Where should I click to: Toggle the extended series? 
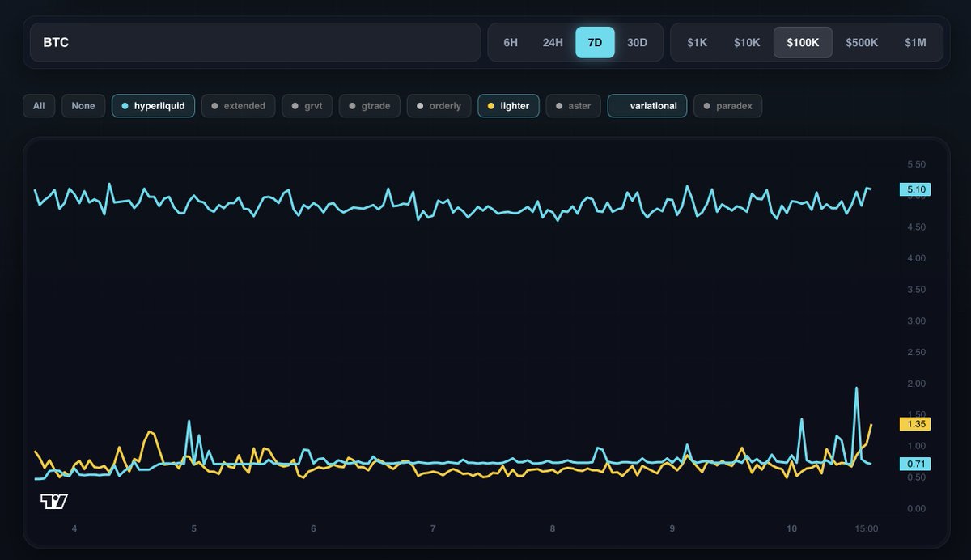pos(239,106)
